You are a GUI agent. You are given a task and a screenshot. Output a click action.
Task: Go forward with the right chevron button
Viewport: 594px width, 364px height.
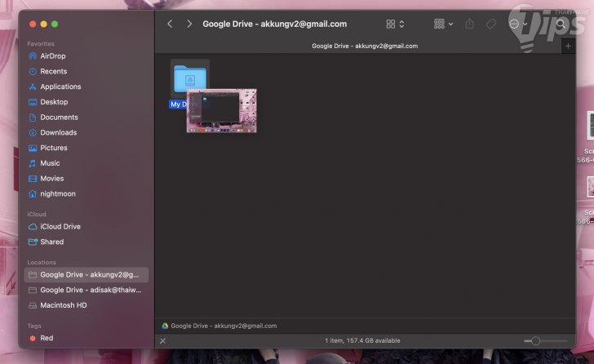coord(189,24)
